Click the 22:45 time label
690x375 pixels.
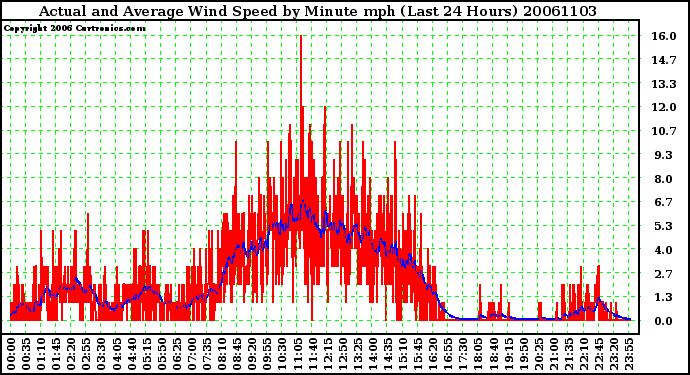pos(599,354)
